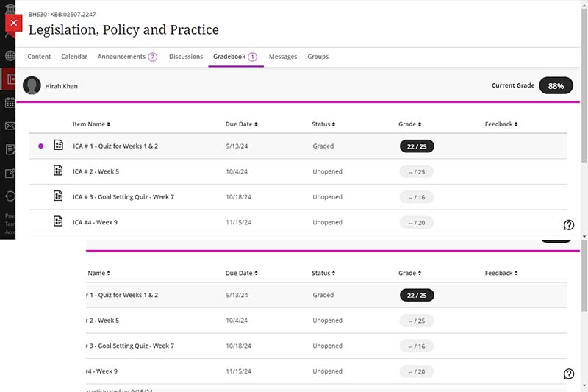The height and width of the screenshot is (392, 588).
Task: Click the 10/4/24 due date in upper table
Action: click(x=237, y=171)
